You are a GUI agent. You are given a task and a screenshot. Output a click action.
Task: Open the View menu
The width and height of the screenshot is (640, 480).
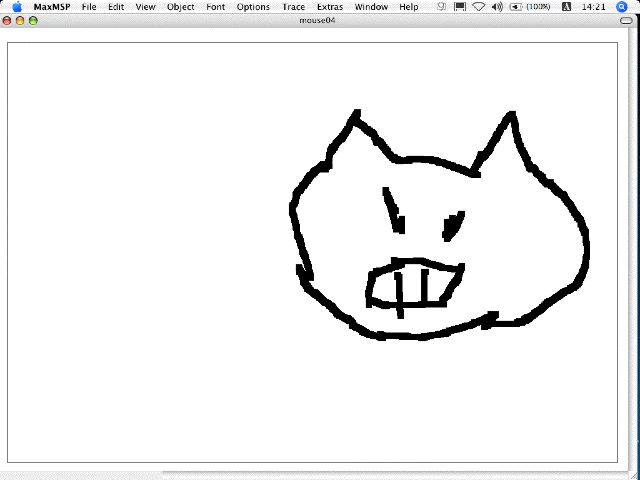click(x=145, y=7)
